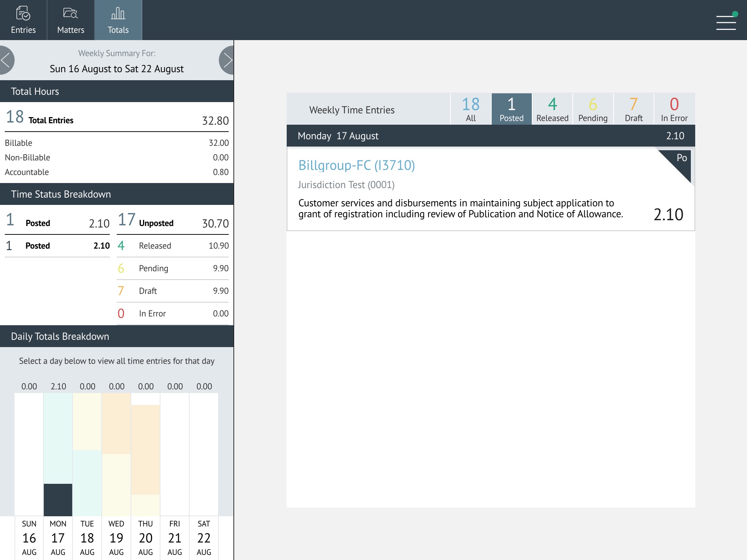
Task: Select Wednesday 19 Aug day column
Action: [116, 538]
